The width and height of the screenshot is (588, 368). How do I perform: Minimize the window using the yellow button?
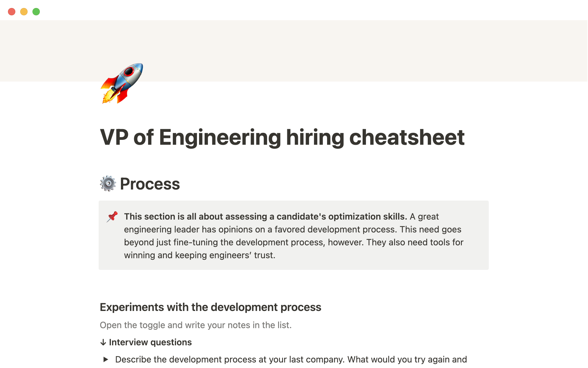pos(24,12)
